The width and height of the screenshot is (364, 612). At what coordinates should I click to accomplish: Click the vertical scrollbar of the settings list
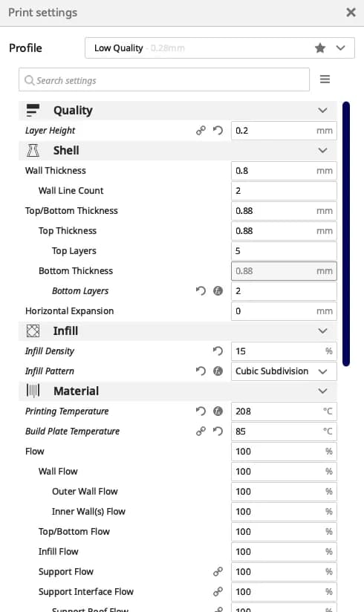pyautogui.click(x=346, y=234)
